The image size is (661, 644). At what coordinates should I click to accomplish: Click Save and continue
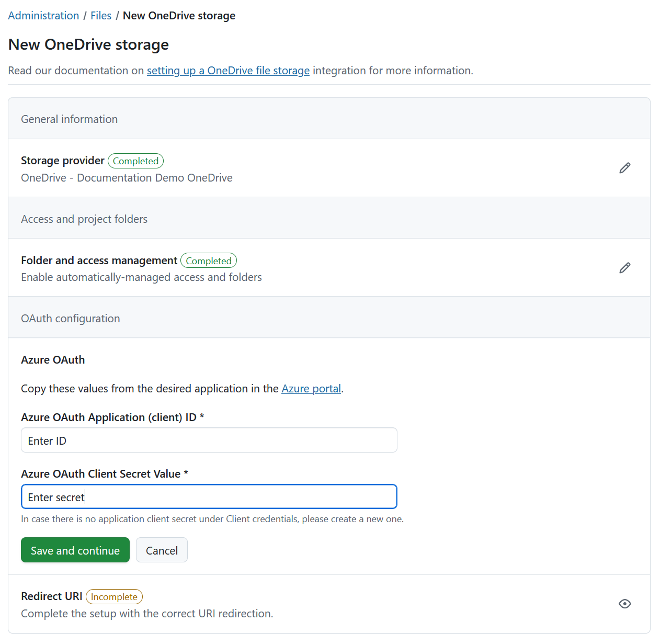75,550
